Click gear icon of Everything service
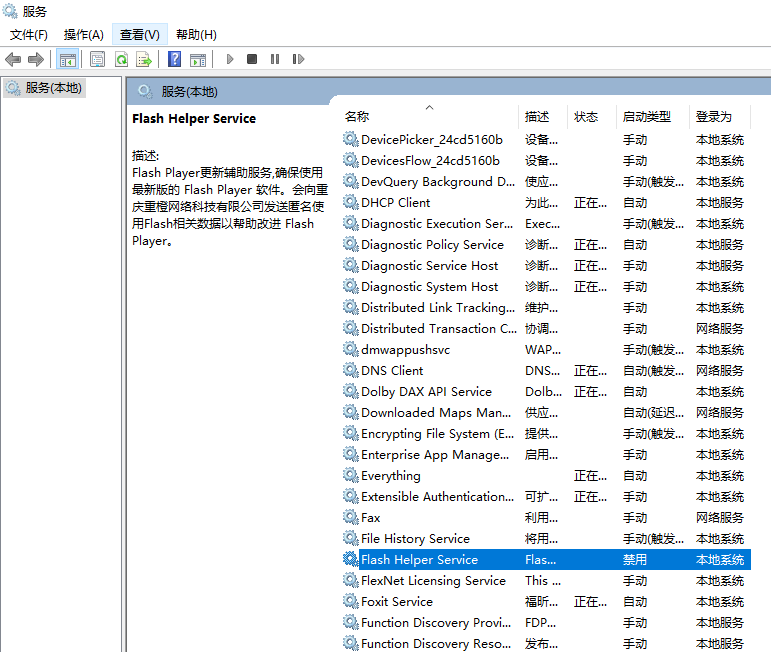The width and height of the screenshot is (771, 652). 351,475
